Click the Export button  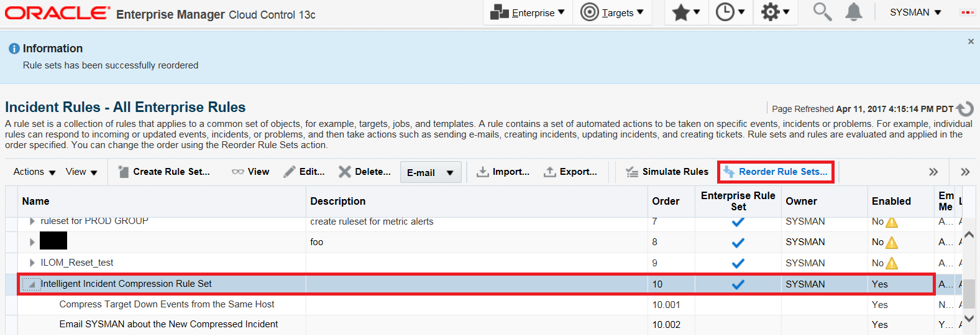(570, 172)
